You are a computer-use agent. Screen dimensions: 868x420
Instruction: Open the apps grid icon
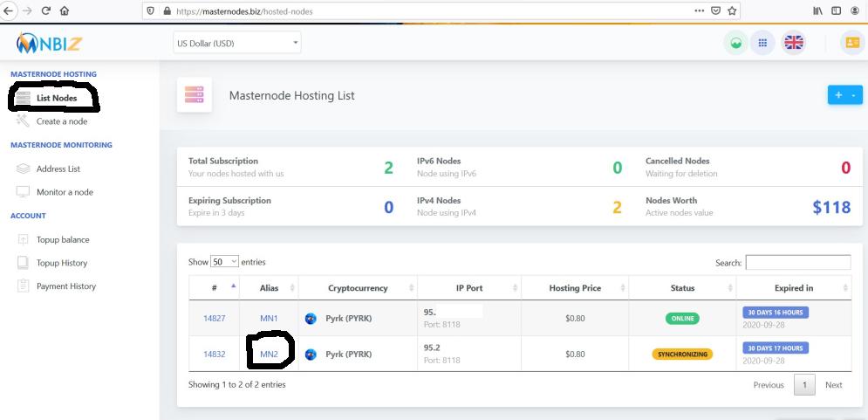tap(762, 43)
